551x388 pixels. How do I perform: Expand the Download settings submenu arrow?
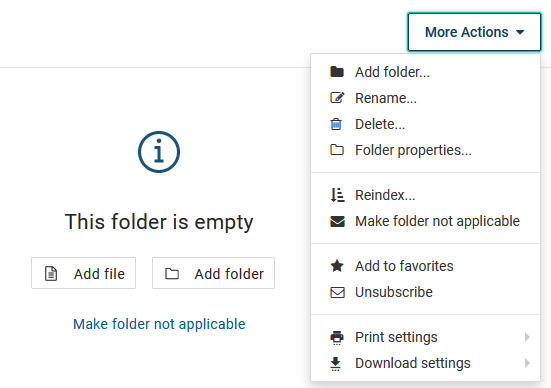tap(527, 363)
